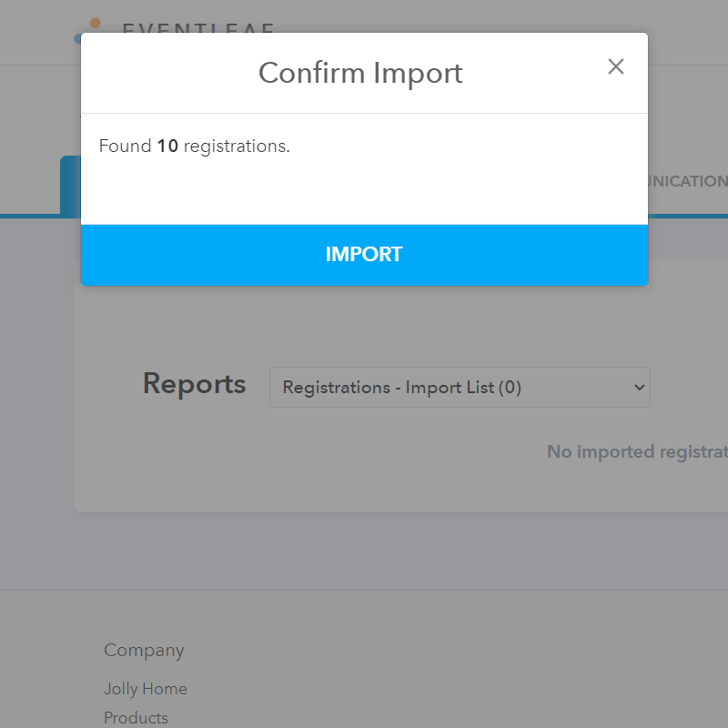Click the 'Found 10 registrations' message
This screenshot has height=728, width=728.
pos(195,147)
